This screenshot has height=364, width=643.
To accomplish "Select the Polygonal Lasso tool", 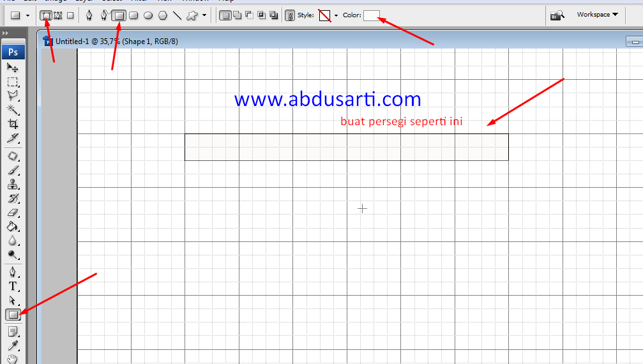I will pyautogui.click(x=13, y=96).
